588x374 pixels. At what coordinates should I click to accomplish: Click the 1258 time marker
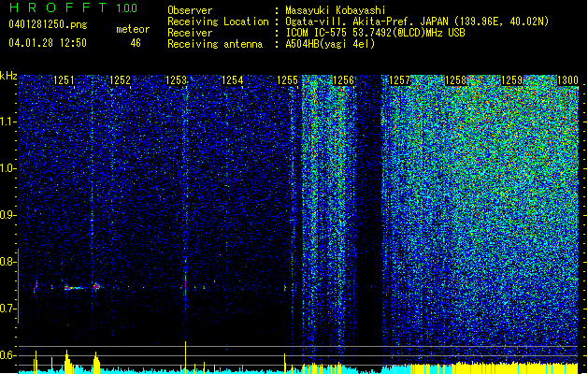coord(455,80)
